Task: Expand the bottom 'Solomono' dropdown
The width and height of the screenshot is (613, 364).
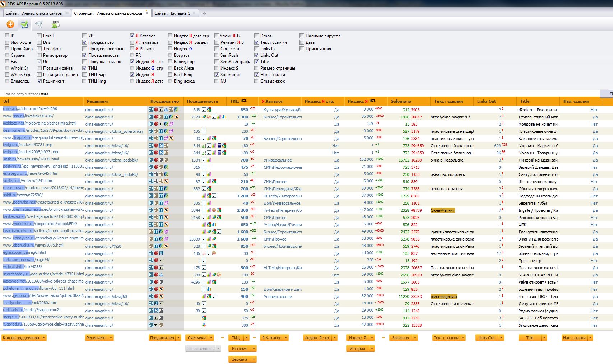Action: point(403,338)
